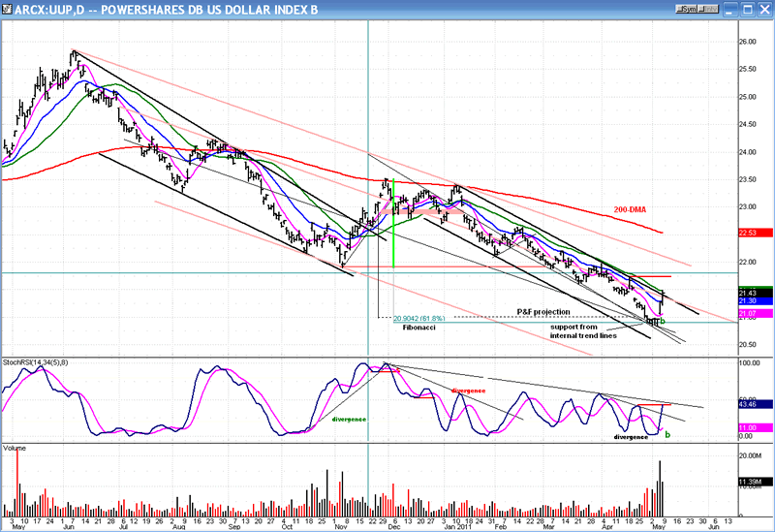Click the green 'b' label on price chart

click(663, 322)
